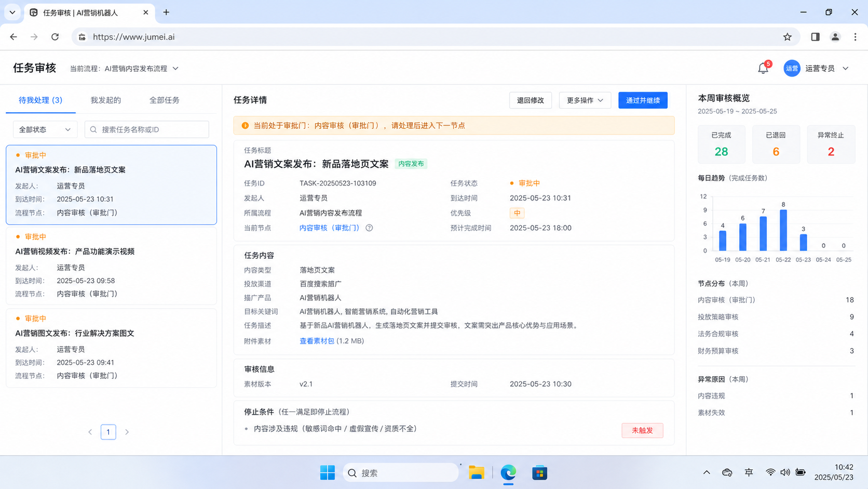Open the notification bell with 5 alerts
The height and width of the screenshot is (489, 868).
click(763, 68)
